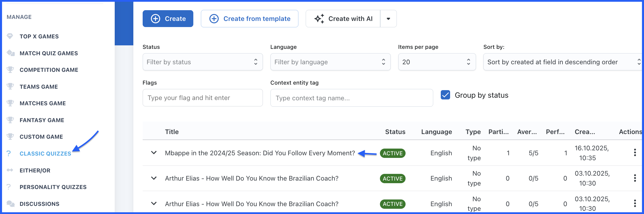
Task: Open Fantasy Game from the Manage menu
Action: [x=42, y=120]
